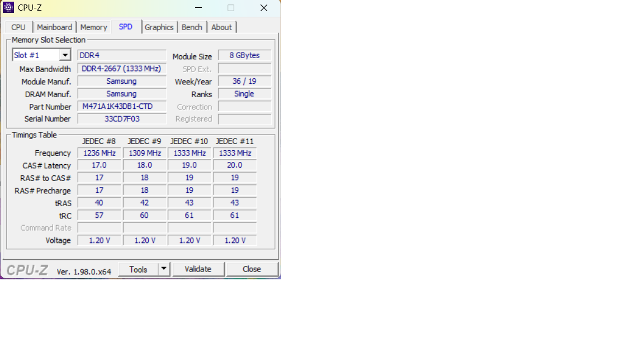644x362 pixels.
Task: Click the JEDEC #8 frequency 1236 MHz cell
Action: pyautogui.click(x=99, y=153)
